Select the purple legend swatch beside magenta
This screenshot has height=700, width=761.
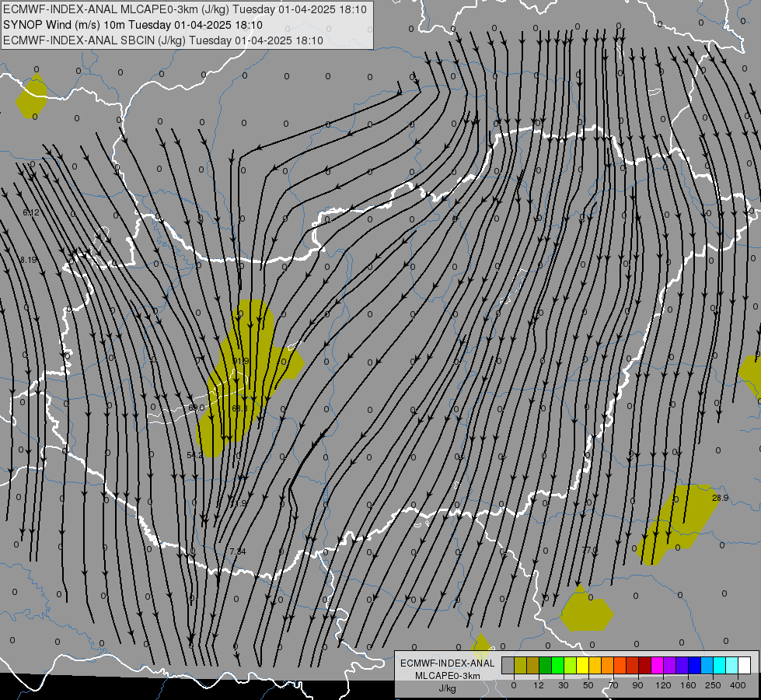coord(670,665)
